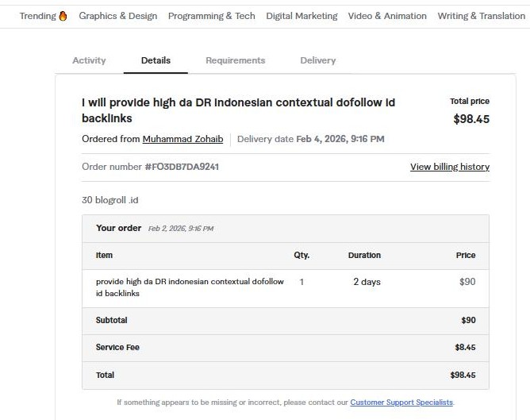Open the Writing & Translation category
The height and width of the screenshot is (420, 530).
coord(481,16)
